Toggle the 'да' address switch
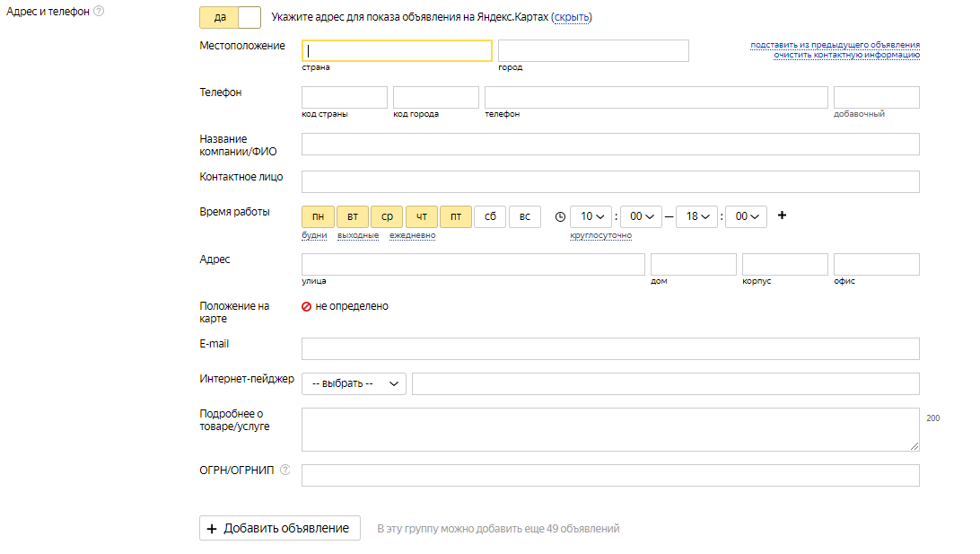 229,17
